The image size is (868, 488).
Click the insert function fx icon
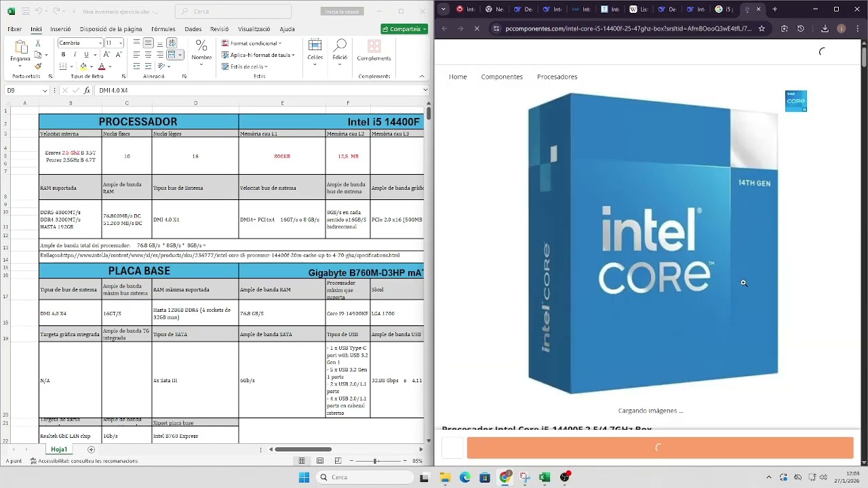87,90
